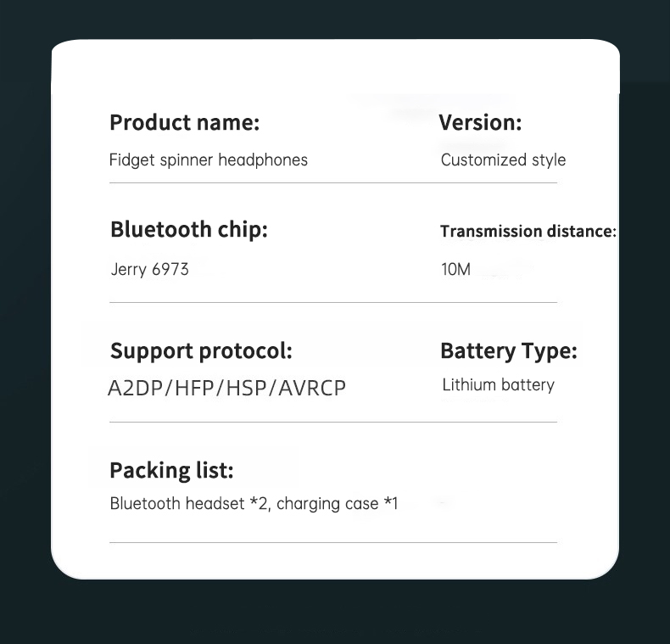The height and width of the screenshot is (644, 670).
Task: Select the 'Customized style' value
Action: coord(504,160)
